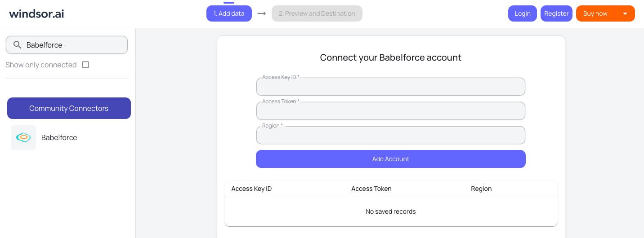Image resolution: width=644 pixels, height=238 pixels.
Task: Click the Babelforce connector logo icon
Action: (x=23, y=137)
